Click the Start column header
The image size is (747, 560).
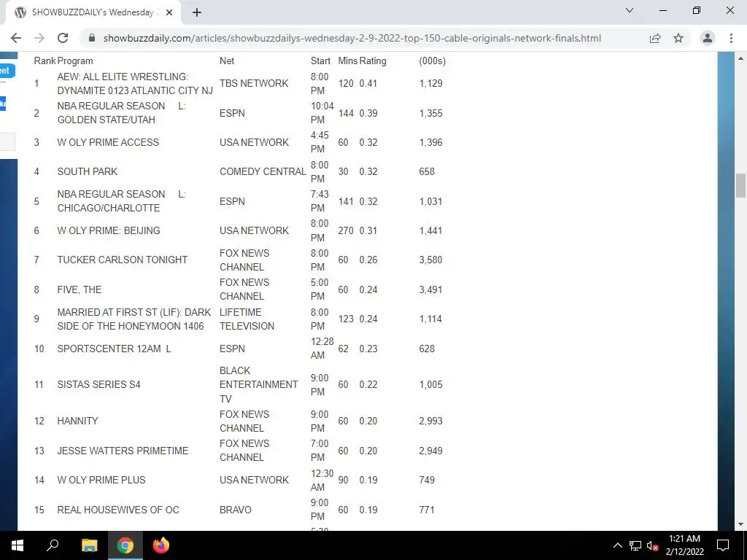[x=321, y=61]
